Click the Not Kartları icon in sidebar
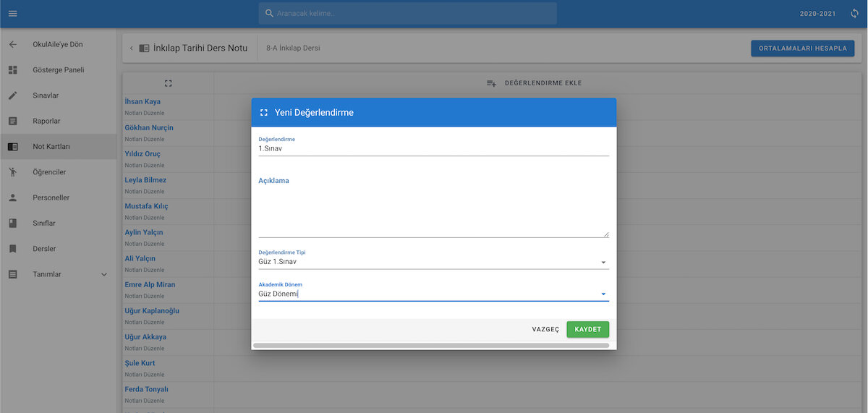 (x=12, y=147)
